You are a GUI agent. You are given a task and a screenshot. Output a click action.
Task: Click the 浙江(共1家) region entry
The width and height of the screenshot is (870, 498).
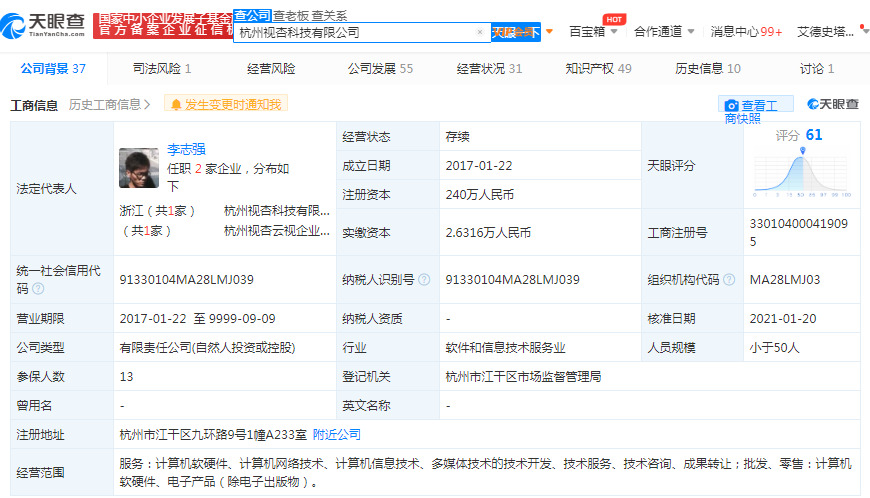tap(156, 211)
